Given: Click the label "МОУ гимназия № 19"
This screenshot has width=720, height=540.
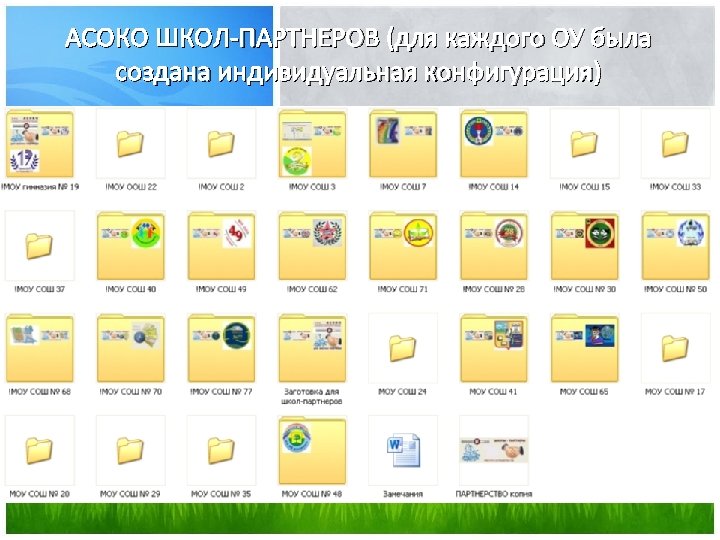Looking at the screenshot, I should tap(40, 186).
